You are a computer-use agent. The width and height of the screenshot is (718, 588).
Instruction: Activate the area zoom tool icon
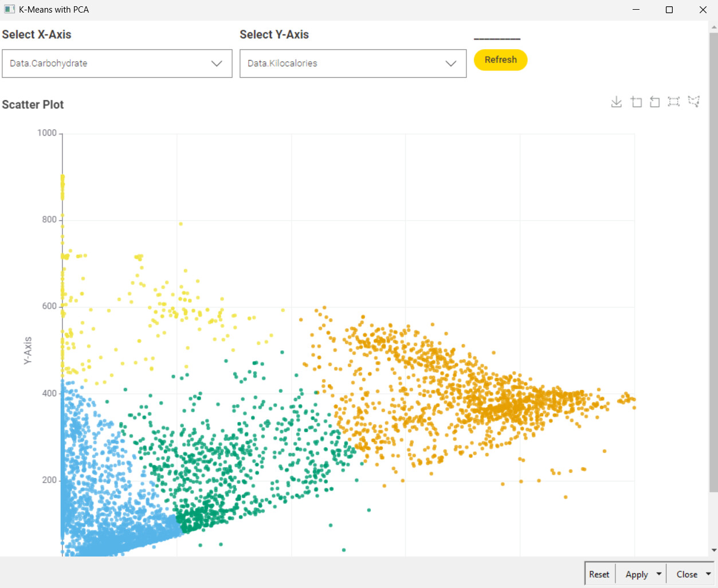point(636,102)
